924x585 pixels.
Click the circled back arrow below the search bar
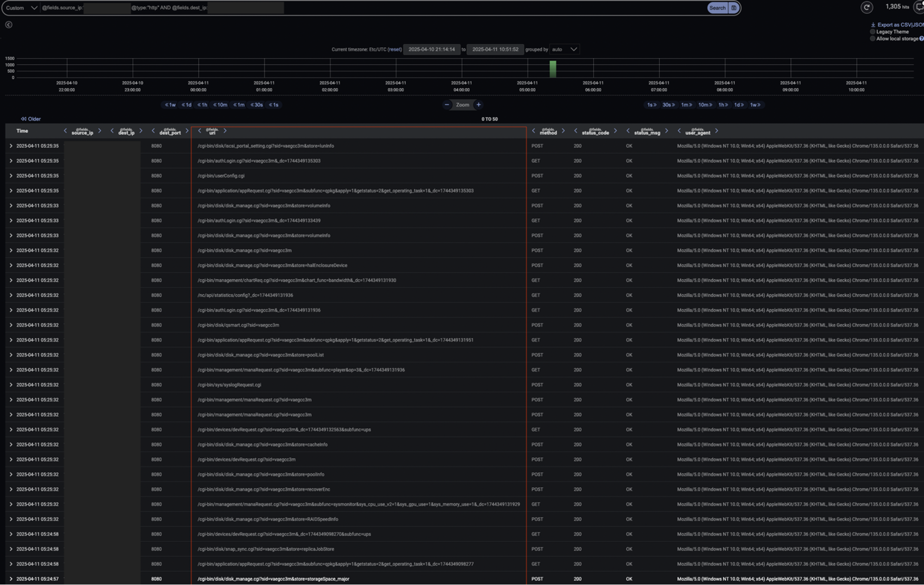coord(8,25)
